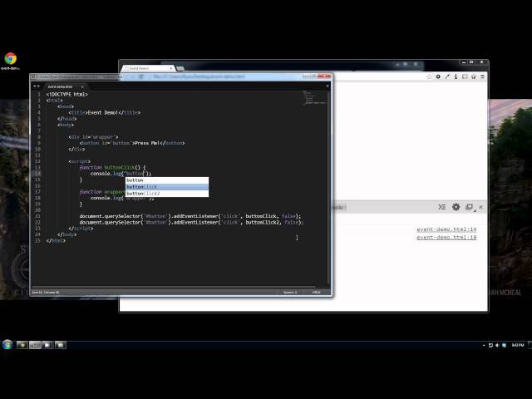Click the editor tab history back arrow
Screen dimensions: 532x399
point(34,86)
